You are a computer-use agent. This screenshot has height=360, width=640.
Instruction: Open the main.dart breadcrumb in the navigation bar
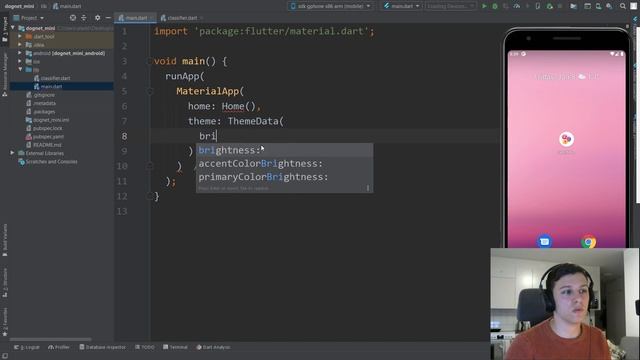coord(67,6)
